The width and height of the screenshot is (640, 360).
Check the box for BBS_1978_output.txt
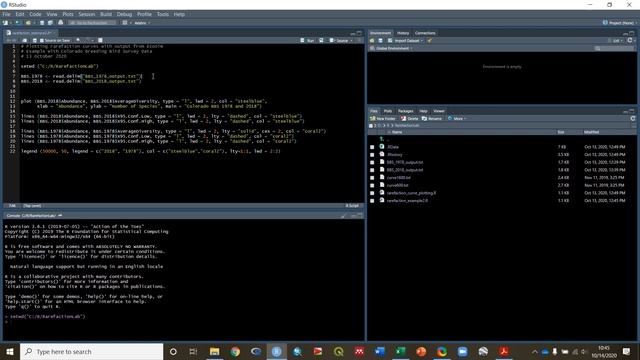[372, 162]
